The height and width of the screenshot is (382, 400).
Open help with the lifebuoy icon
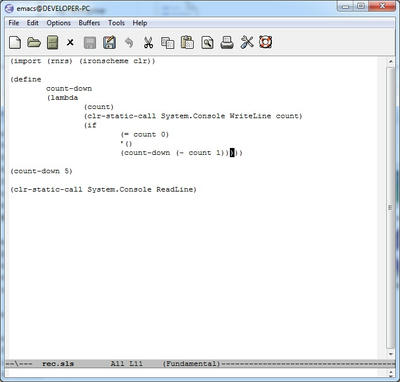pyautogui.click(x=266, y=42)
